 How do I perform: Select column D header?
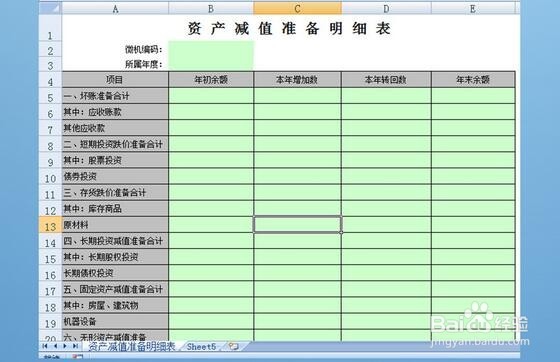coord(386,9)
